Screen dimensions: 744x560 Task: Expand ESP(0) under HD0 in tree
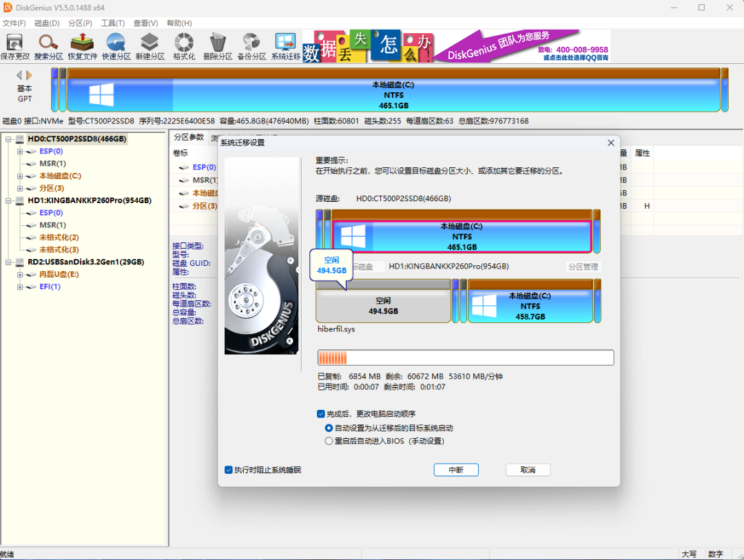coord(20,152)
